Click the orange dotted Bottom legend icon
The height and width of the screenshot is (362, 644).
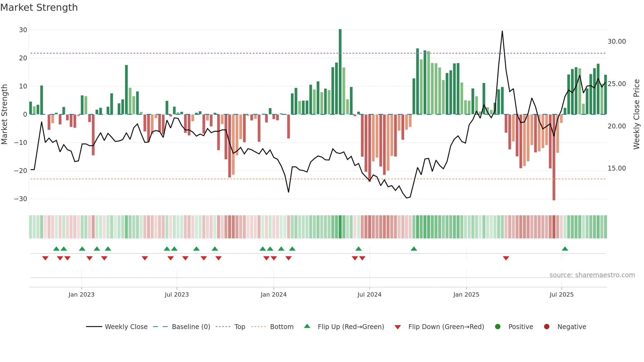(x=258, y=327)
